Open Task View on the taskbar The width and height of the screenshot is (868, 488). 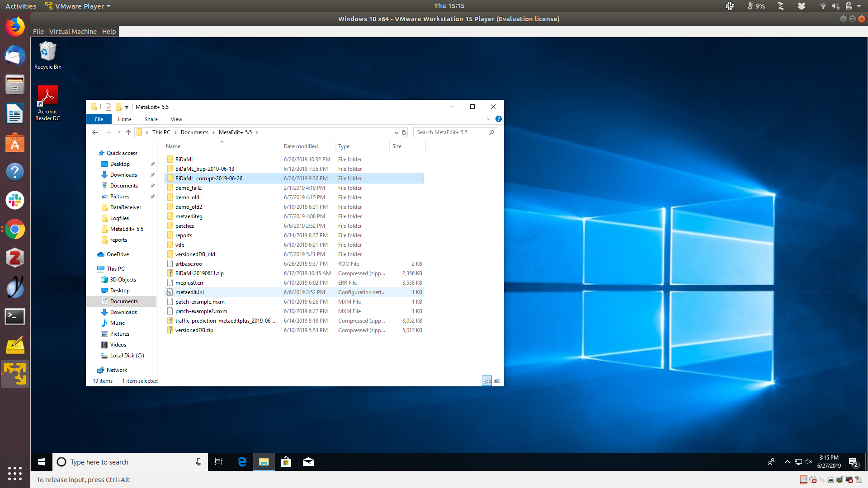[x=219, y=462]
